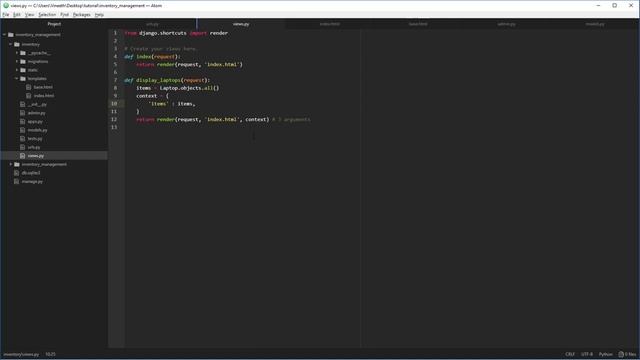
Task: Open the Packages menu
Action: [82, 15]
